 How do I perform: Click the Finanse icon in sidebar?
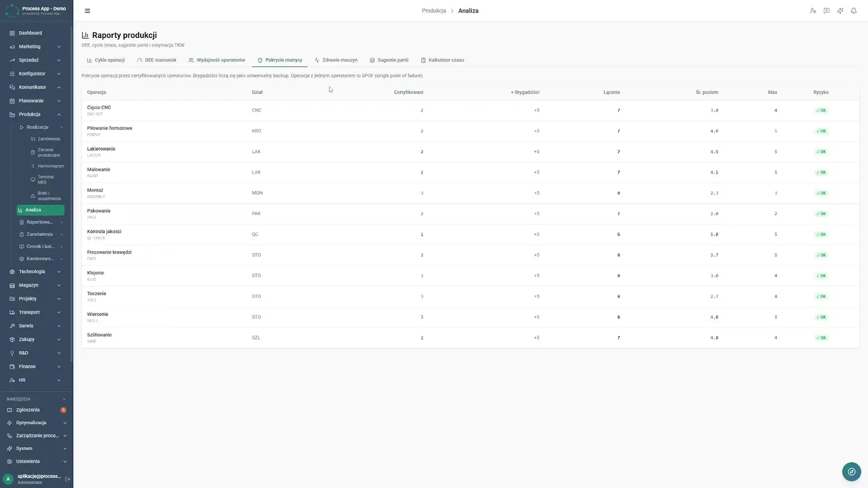(x=12, y=366)
